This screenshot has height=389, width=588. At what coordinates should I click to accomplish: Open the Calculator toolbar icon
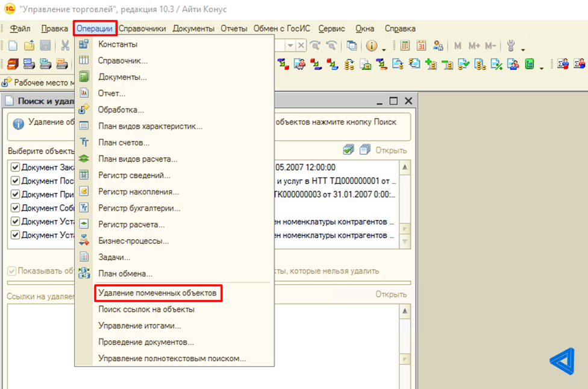[405, 46]
